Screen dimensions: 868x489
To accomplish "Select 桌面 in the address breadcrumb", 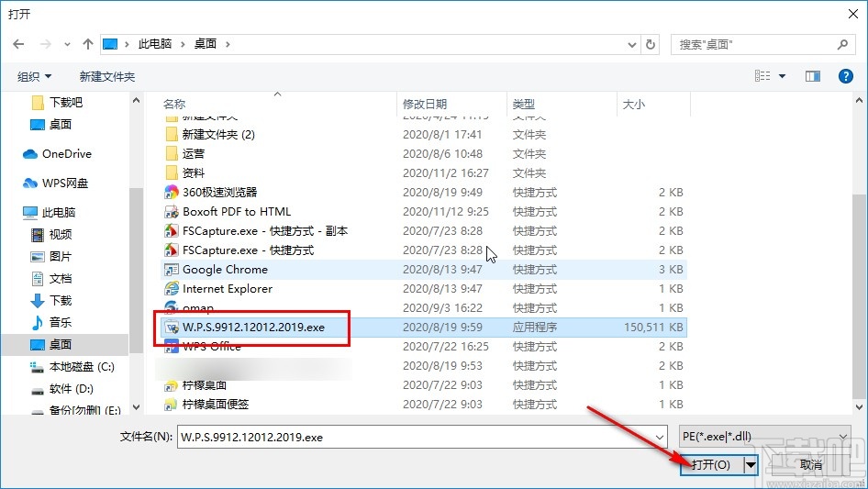I will pyautogui.click(x=205, y=44).
